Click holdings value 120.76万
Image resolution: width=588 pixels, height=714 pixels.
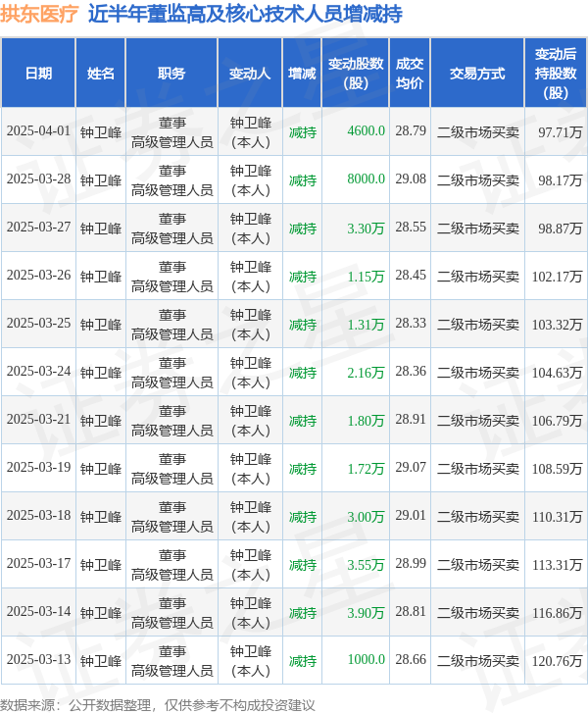tap(557, 661)
